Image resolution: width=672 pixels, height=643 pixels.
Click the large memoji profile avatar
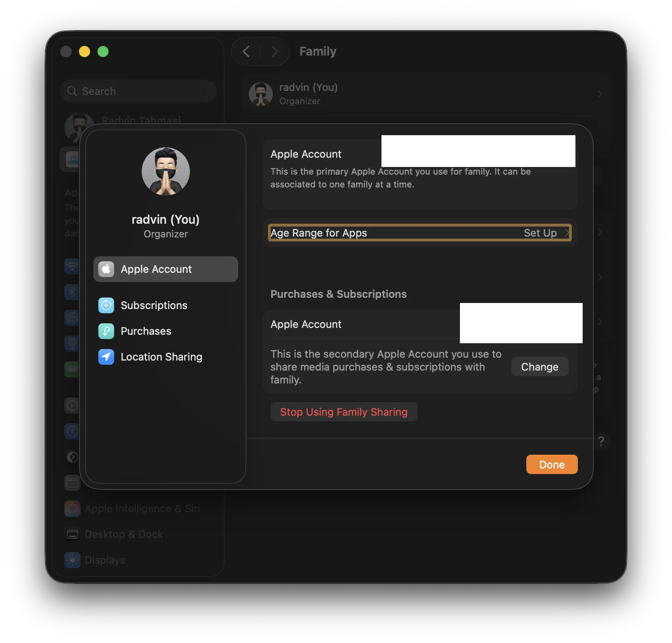(x=166, y=171)
